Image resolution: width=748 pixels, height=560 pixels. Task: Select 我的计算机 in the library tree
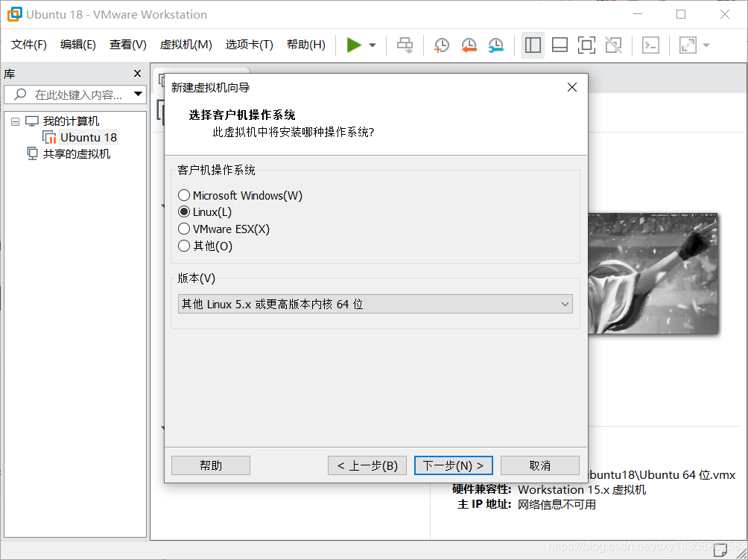[x=71, y=121]
